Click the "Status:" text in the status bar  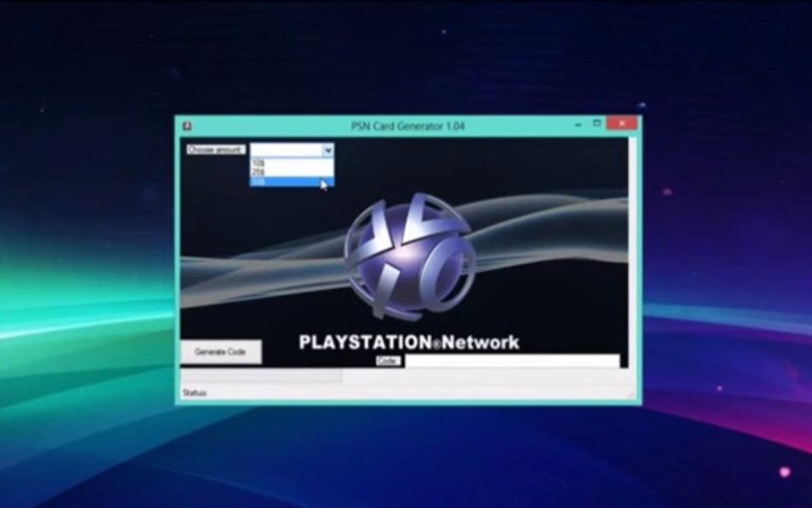[195, 393]
